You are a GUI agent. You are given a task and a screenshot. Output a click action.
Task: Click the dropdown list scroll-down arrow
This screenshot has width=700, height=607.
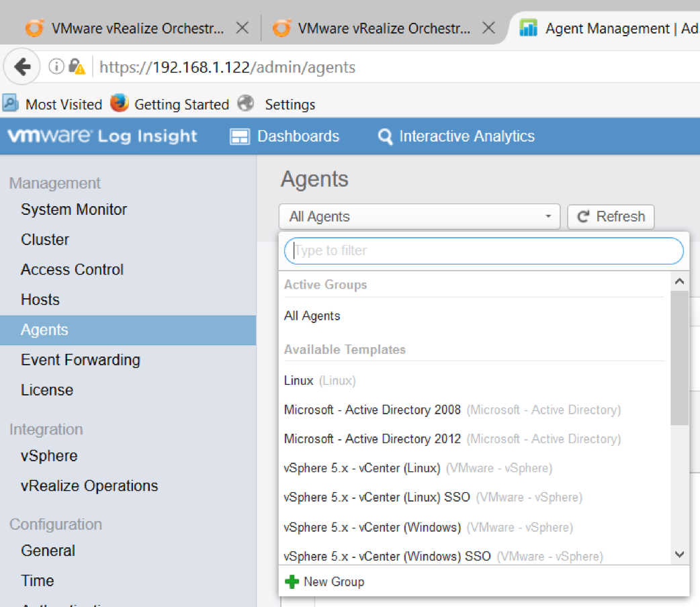[x=679, y=555]
